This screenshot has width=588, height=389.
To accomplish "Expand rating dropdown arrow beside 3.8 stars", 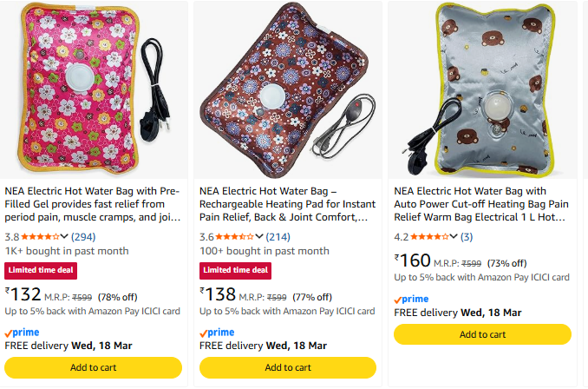I will point(64,236).
